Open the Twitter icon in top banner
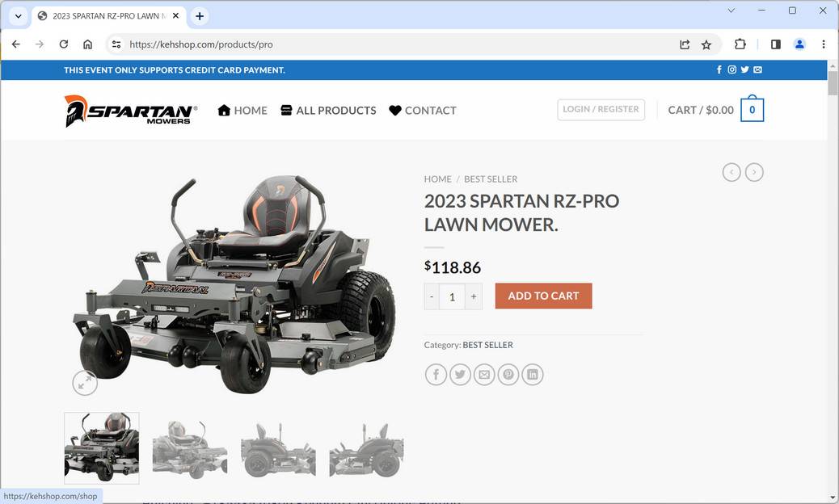 pos(744,69)
